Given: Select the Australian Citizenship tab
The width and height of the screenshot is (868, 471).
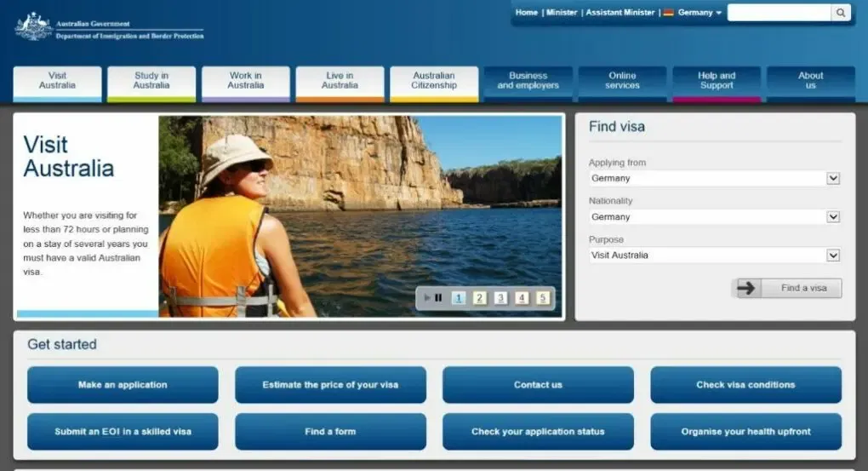Looking at the screenshot, I should (434, 81).
